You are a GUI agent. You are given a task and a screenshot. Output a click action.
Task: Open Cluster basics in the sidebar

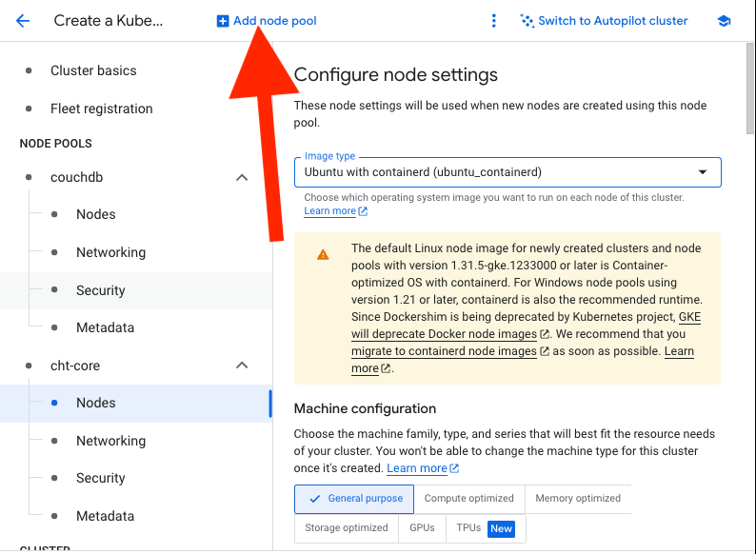93,70
